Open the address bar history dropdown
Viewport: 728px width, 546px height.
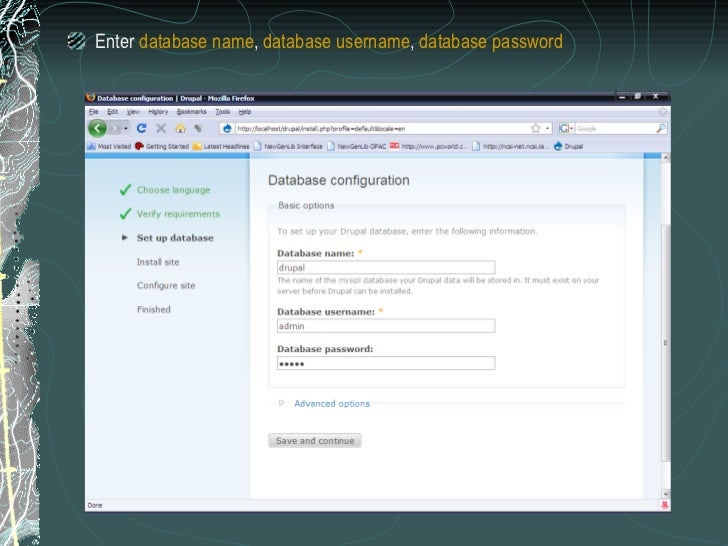pos(547,129)
